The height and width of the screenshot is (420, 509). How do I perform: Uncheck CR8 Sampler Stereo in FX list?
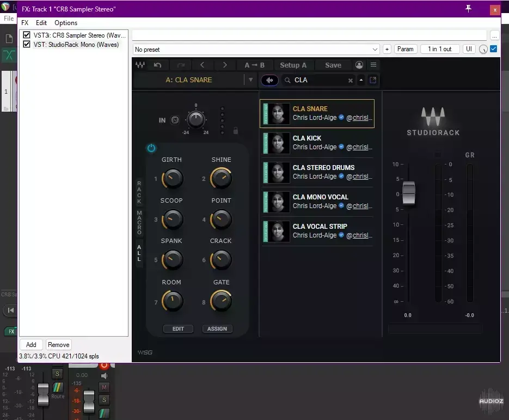pos(27,35)
